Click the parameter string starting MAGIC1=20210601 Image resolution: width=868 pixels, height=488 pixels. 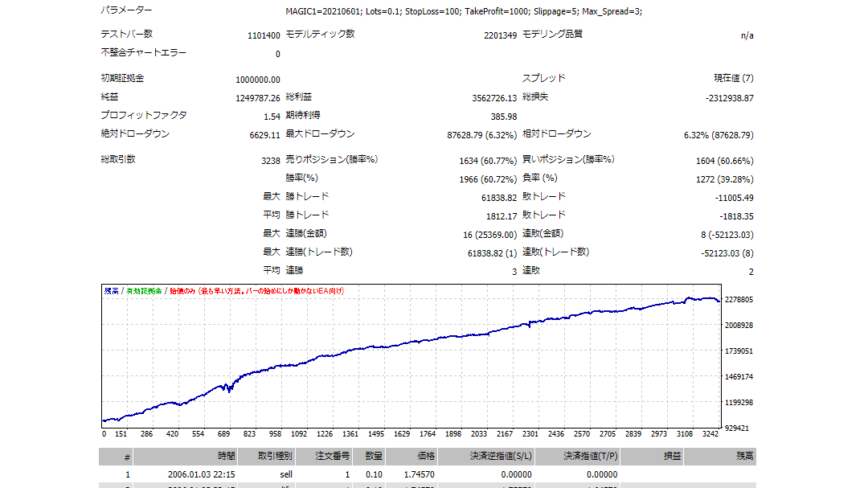pyautogui.click(x=464, y=11)
